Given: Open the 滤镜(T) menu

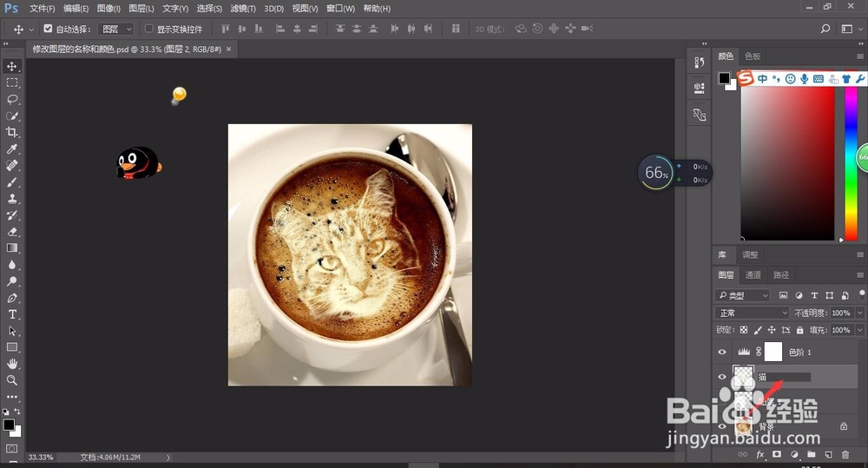Looking at the screenshot, I should [x=243, y=9].
